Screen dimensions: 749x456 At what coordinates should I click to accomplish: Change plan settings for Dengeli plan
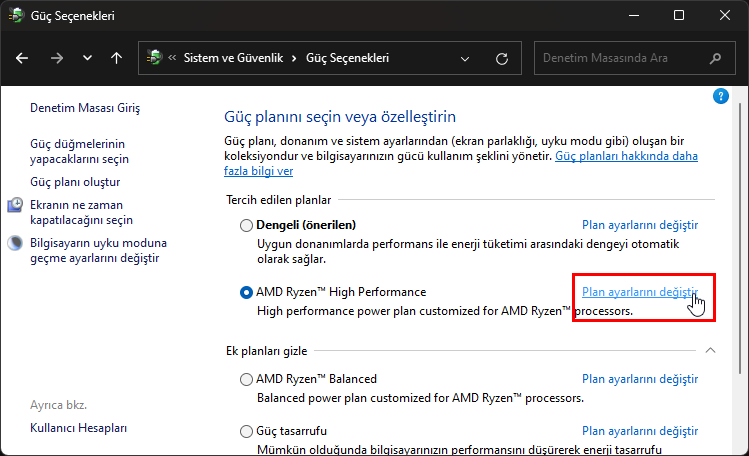(x=640, y=225)
